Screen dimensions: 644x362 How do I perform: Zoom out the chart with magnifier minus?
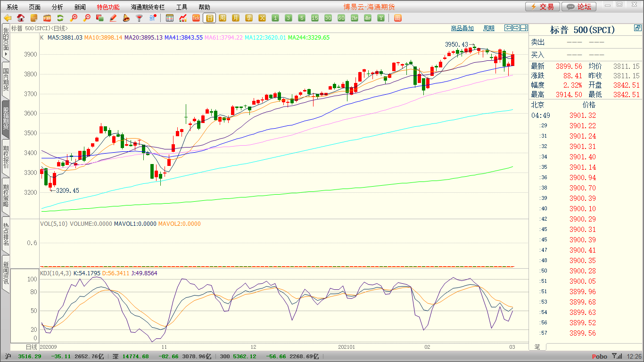pos(87,18)
